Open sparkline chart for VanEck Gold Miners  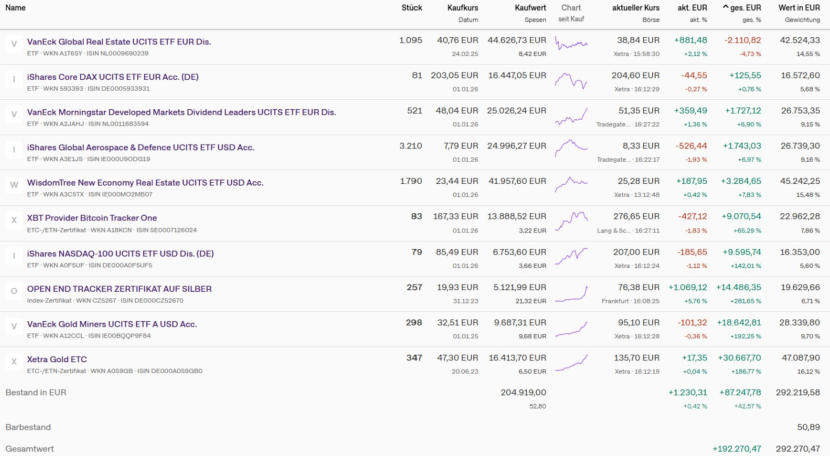click(571, 327)
